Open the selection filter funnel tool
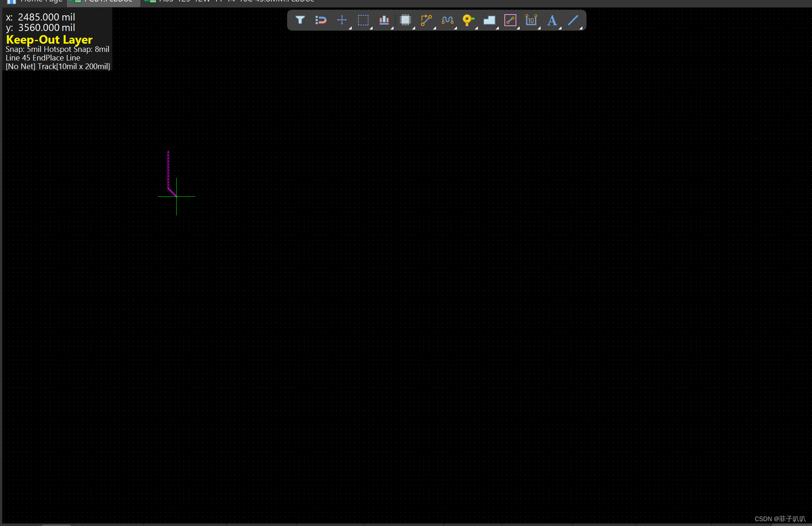 point(300,20)
